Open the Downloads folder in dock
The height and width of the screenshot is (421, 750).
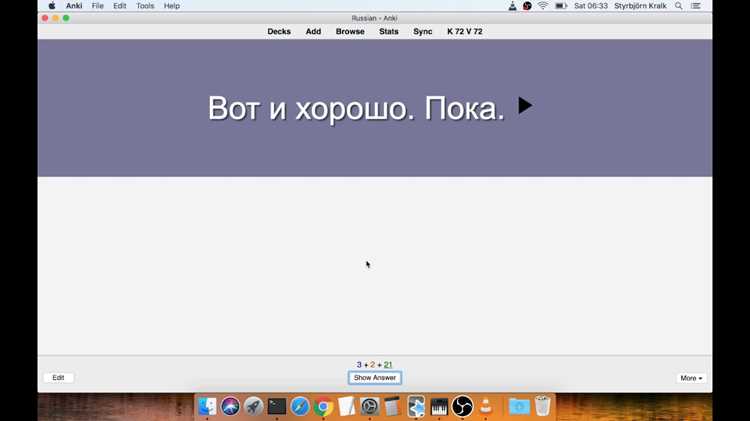(x=519, y=407)
